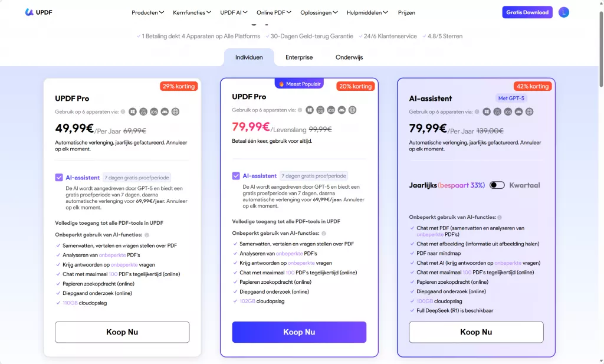Screen dimensions: 604x364
Task: Expand the Kernfuncties dropdown menu
Action: tap(192, 12)
